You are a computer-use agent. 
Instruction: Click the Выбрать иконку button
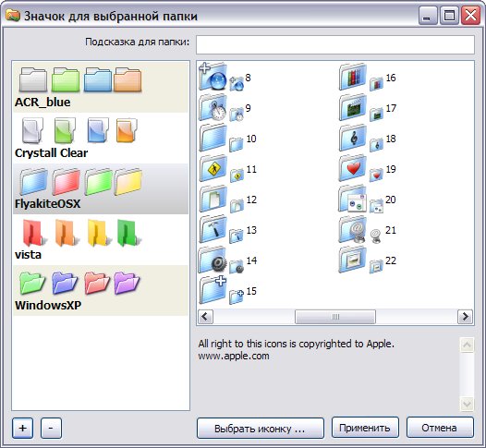[261, 429]
